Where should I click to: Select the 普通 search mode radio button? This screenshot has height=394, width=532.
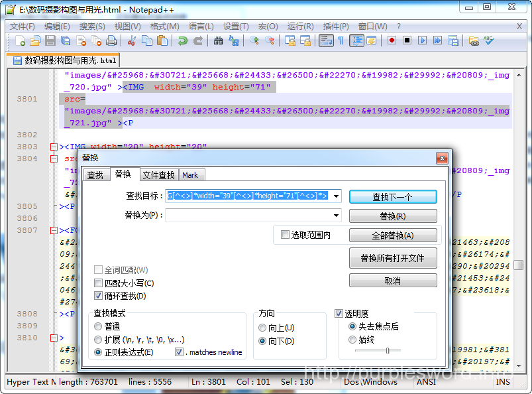pos(99,326)
